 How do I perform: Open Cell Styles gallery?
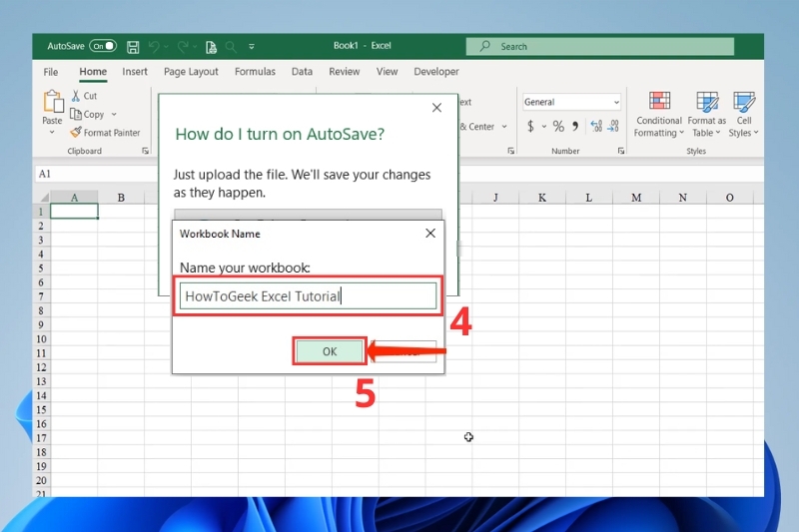[x=743, y=115]
